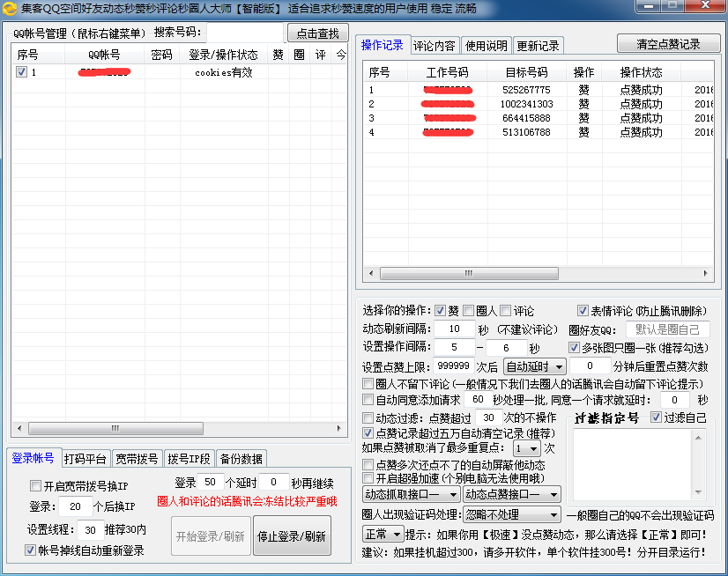The height and width of the screenshot is (576, 728).
Task: Click right arrow of account list scrollbar
Action: click(339, 428)
